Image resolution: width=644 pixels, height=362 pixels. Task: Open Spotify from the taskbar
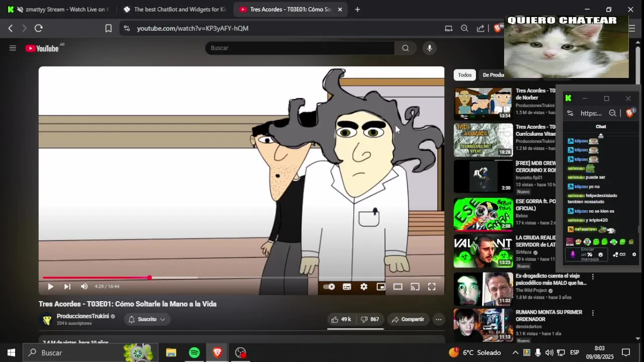[x=194, y=352]
